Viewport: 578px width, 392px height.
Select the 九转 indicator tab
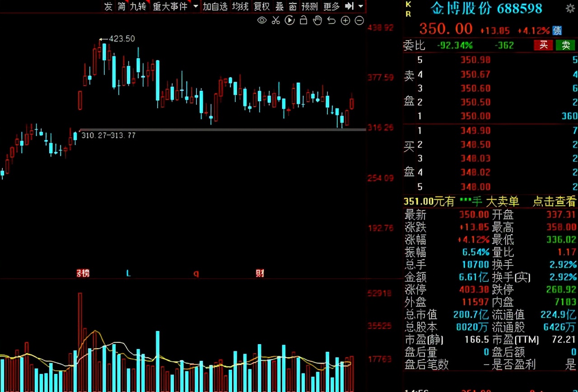138,6
